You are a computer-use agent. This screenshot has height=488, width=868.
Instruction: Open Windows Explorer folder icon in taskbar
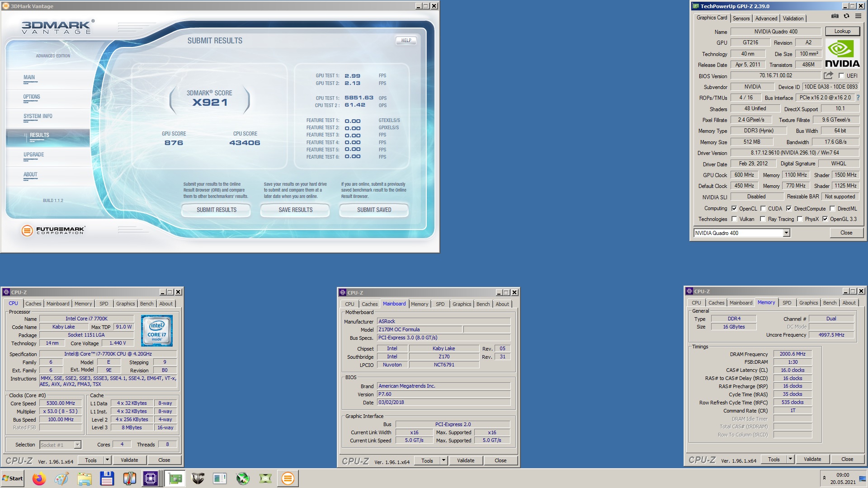coord(84,479)
